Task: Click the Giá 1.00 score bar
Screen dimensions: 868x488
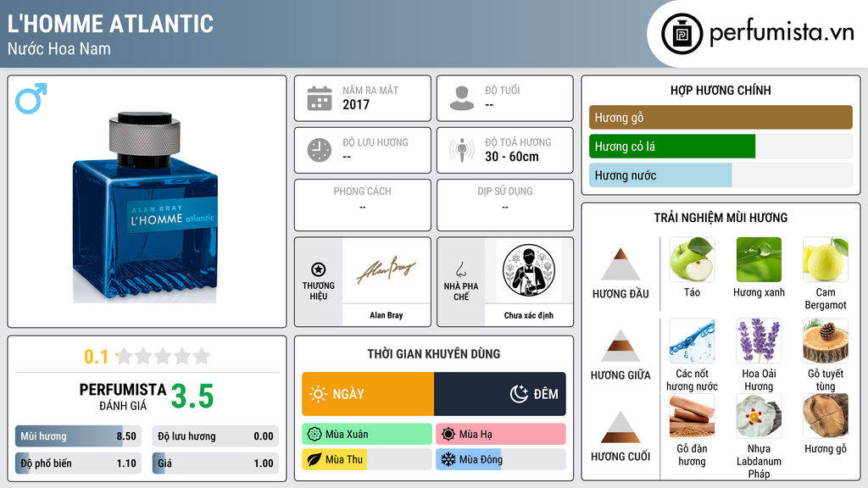Action: 215,463
